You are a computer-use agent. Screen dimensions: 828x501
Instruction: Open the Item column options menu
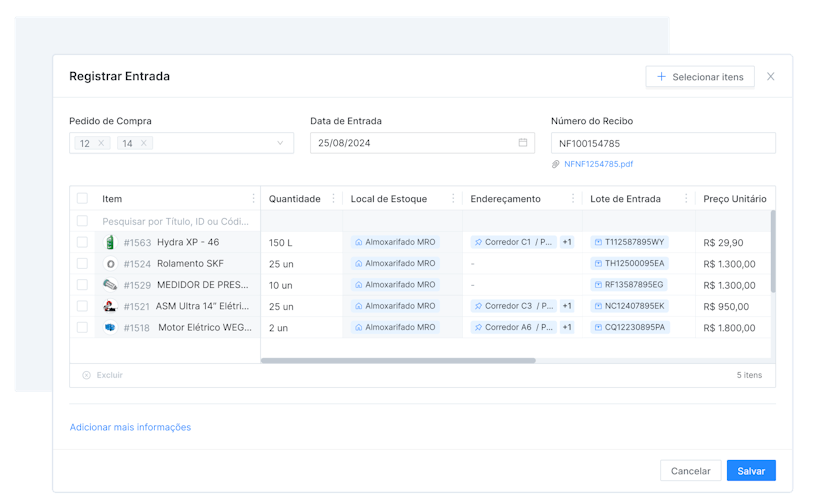[x=251, y=198]
